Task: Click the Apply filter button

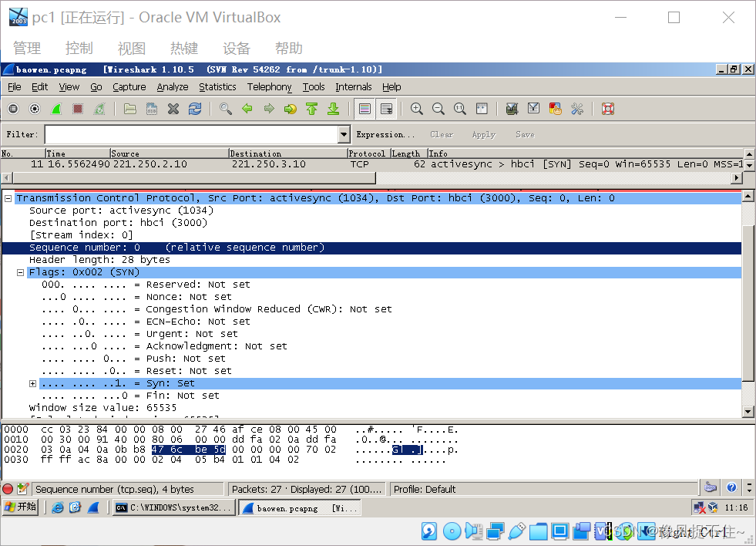Action: point(484,134)
